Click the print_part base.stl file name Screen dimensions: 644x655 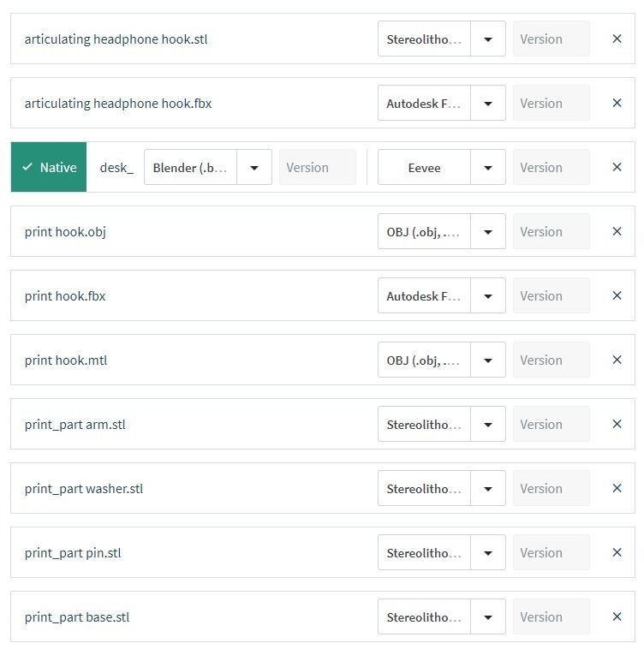tap(77, 617)
